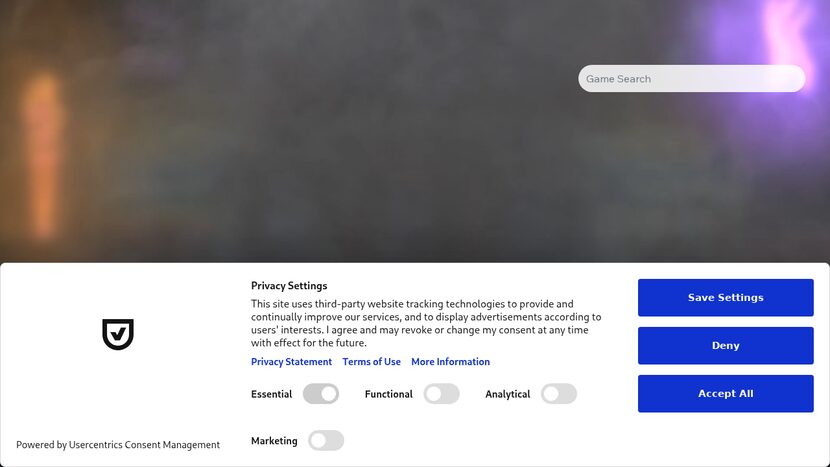
Task: Click the Deny button
Action: [x=725, y=346]
